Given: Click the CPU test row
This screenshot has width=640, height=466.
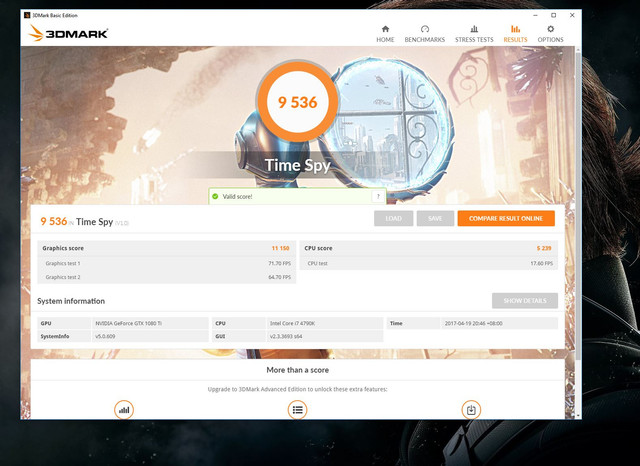Looking at the screenshot, I should point(429,263).
